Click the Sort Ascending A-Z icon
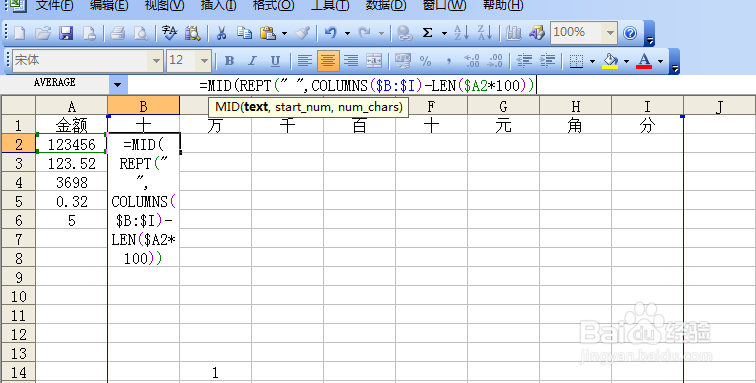This screenshot has width=756, height=383. [461, 33]
